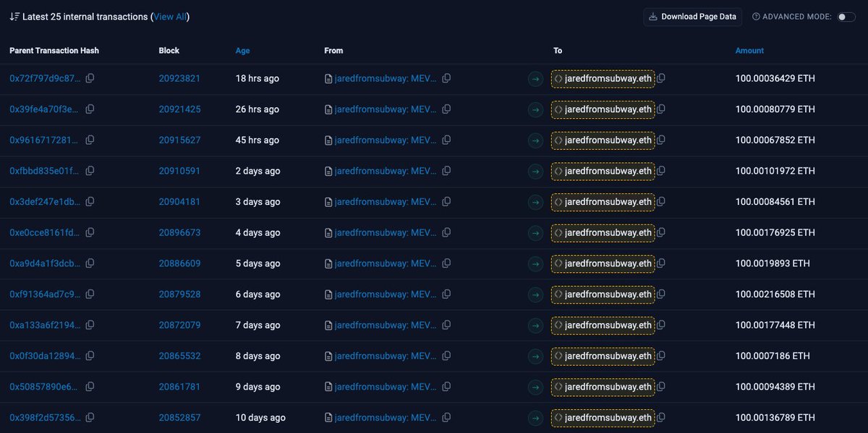The height and width of the screenshot is (433, 868).
Task: Open transaction 0xa133a6f2194
Action: coord(46,325)
